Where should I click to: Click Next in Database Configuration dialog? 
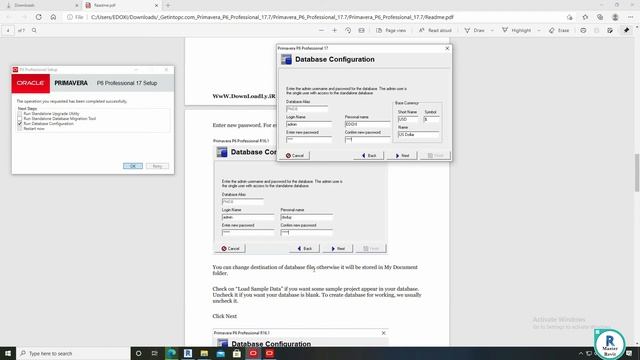[x=402, y=156]
